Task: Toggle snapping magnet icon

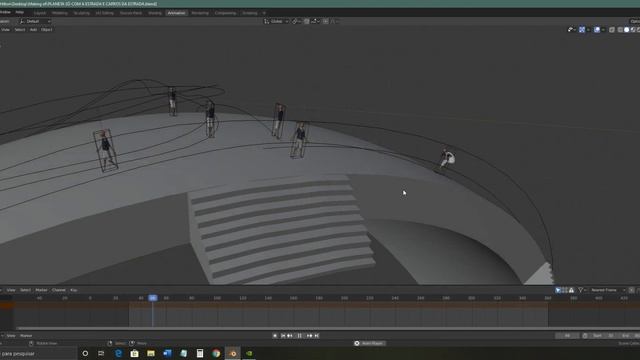Action: tap(307, 21)
